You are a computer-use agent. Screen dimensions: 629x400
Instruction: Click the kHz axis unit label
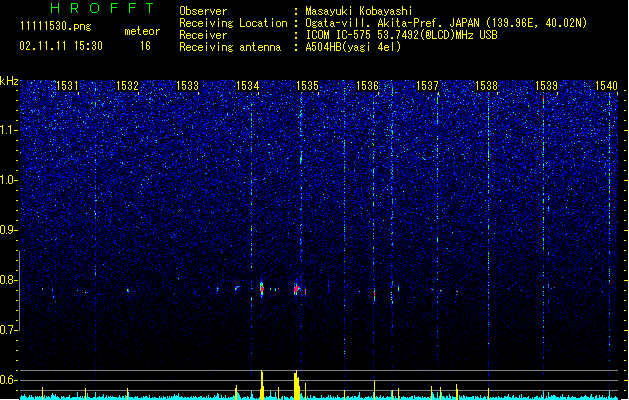pyautogui.click(x=9, y=81)
